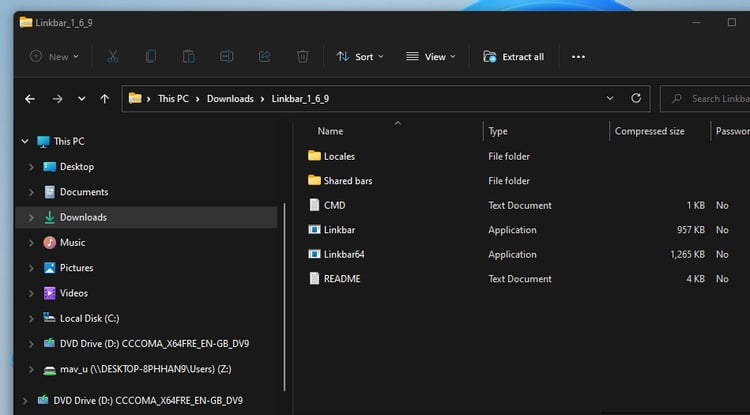This screenshot has width=750, height=415.
Task: Click the Share icon in toolbar
Action: point(265,56)
